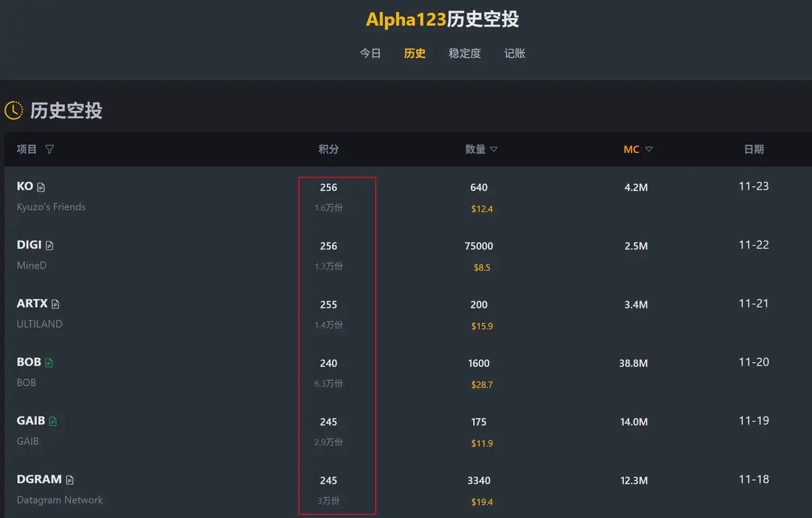Image resolution: width=812 pixels, height=518 pixels.
Task: Click the 项目 column header
Action: tap(27, 150)
